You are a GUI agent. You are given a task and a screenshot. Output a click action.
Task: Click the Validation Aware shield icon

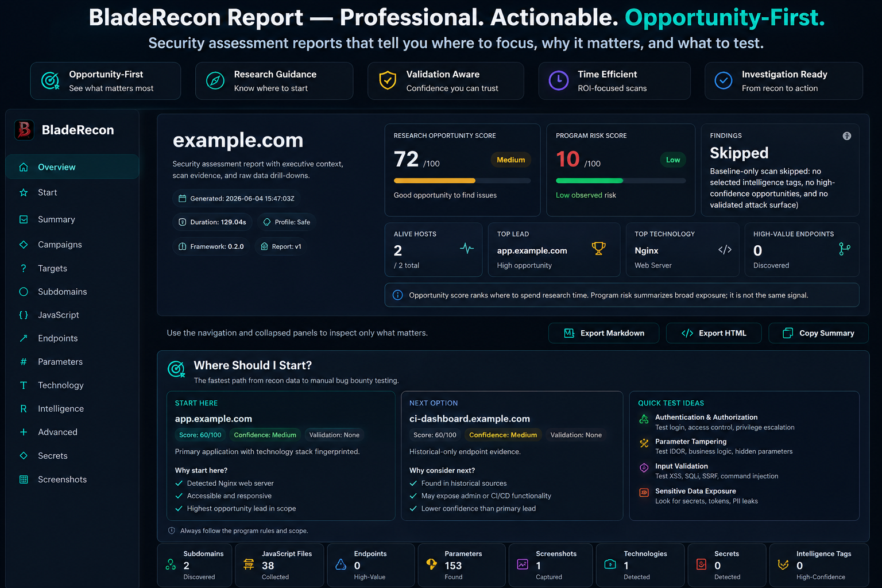click(x=388, y=80)
